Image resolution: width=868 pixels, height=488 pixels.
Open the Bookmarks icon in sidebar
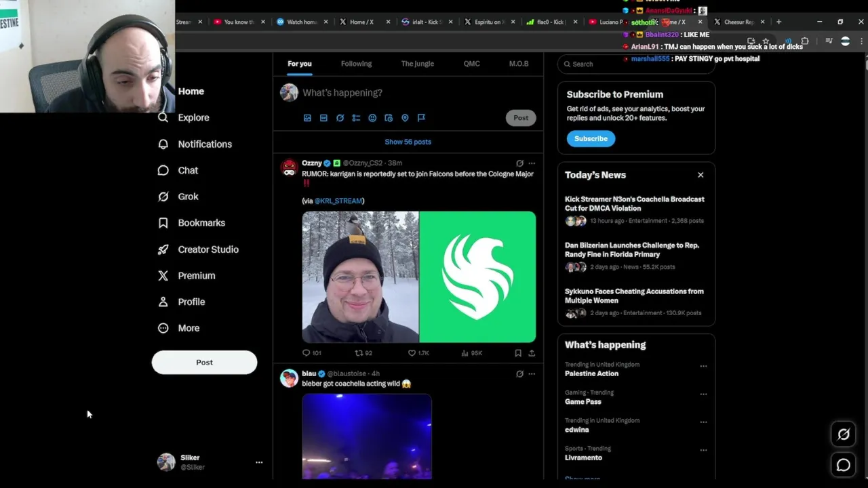[163, 223]
